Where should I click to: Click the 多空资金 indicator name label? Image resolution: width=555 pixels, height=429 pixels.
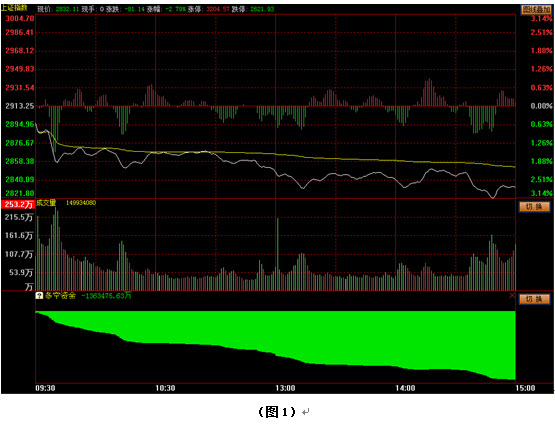coord(60,296)
